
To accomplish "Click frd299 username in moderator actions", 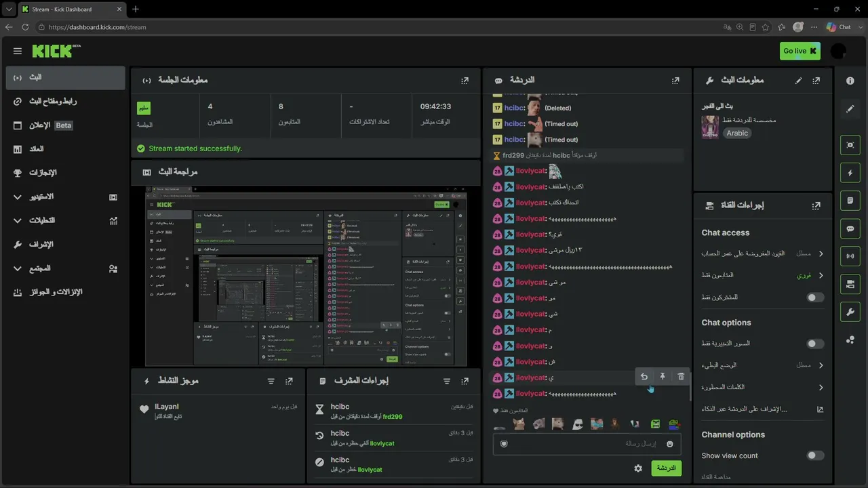I will (393, 417).
